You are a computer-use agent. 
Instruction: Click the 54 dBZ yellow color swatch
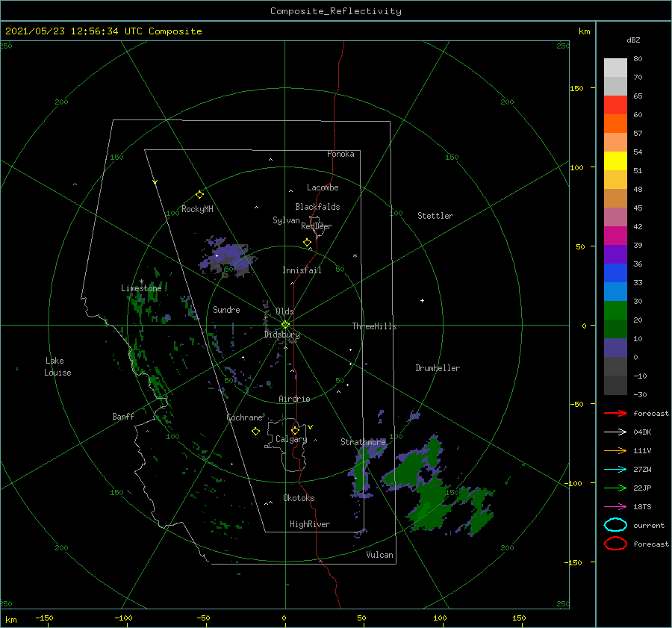615,161
